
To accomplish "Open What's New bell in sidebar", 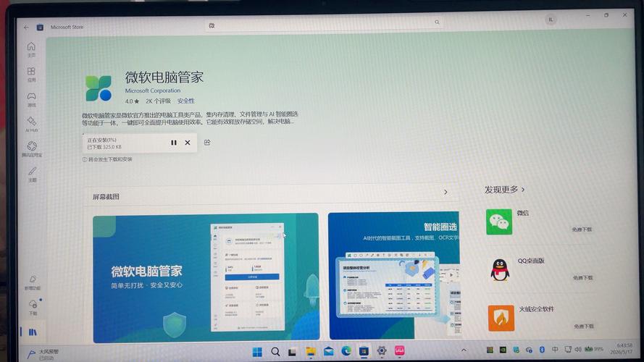I will tap(33, 283).
